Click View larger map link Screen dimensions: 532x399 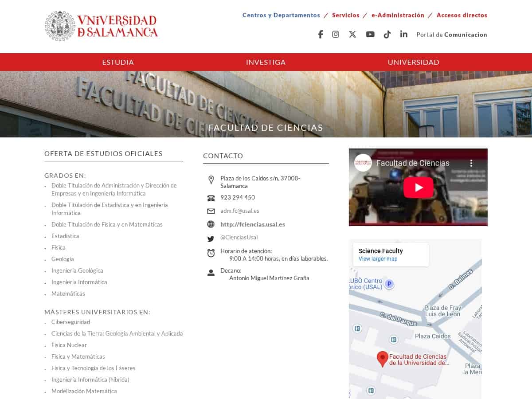pyautogui.click(x=378, y=259)
